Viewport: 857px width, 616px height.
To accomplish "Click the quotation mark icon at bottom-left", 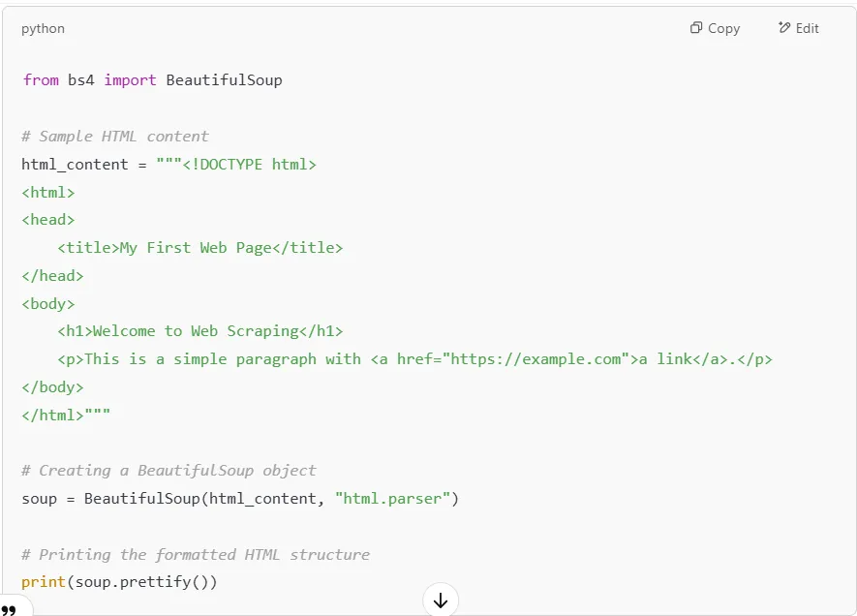I will (x=10, y=609).
